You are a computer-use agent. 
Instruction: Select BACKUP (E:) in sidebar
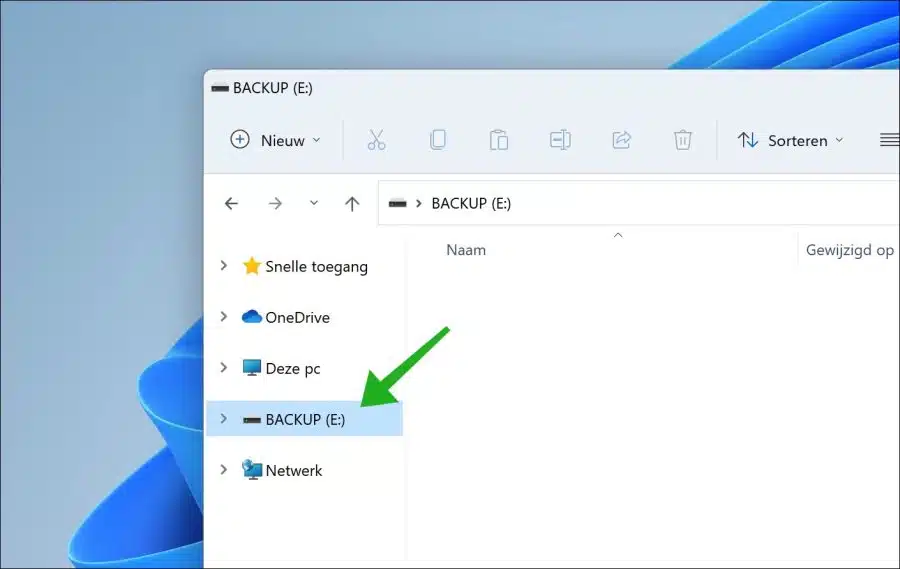[x=305, y=419]
